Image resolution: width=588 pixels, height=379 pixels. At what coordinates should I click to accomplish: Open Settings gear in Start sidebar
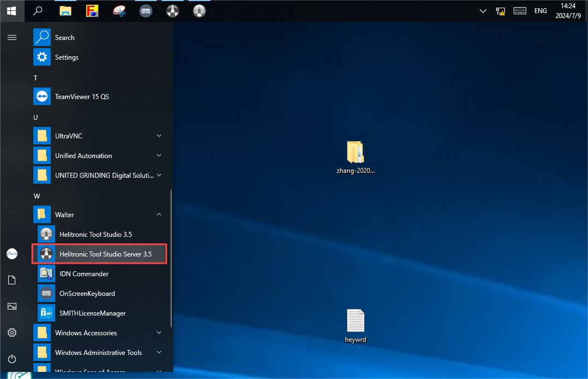click(12, 333)
